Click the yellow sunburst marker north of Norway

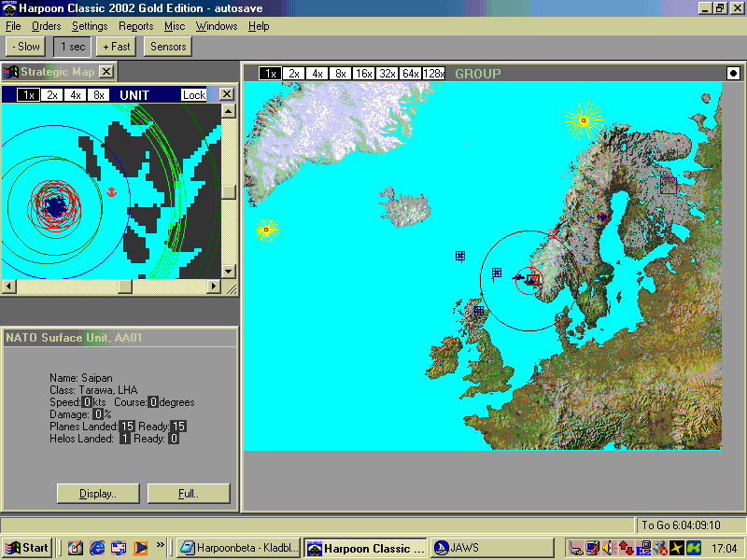585,120
